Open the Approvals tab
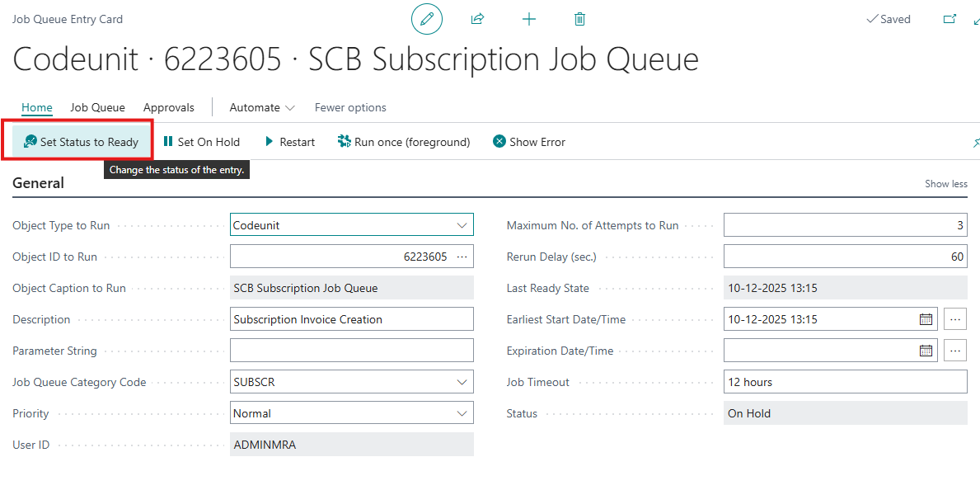This screenshot has height=490, width=980. (x=169, y=107)
